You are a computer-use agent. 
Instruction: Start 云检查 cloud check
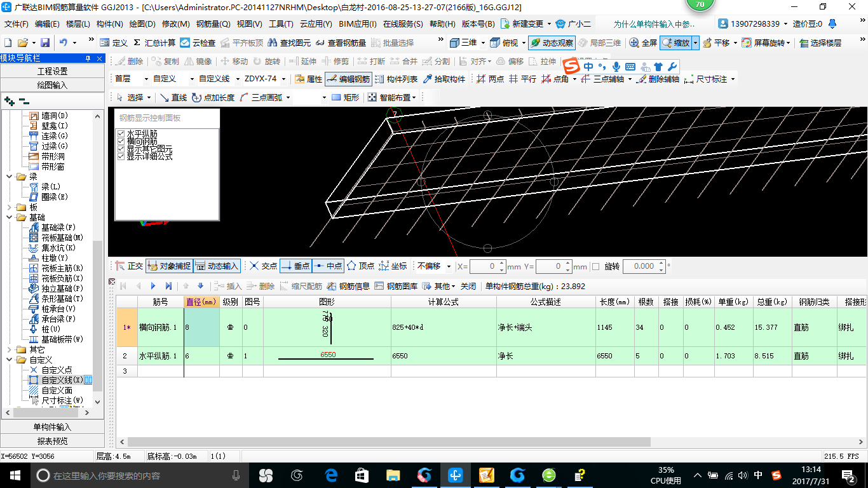tap(198, 43)
